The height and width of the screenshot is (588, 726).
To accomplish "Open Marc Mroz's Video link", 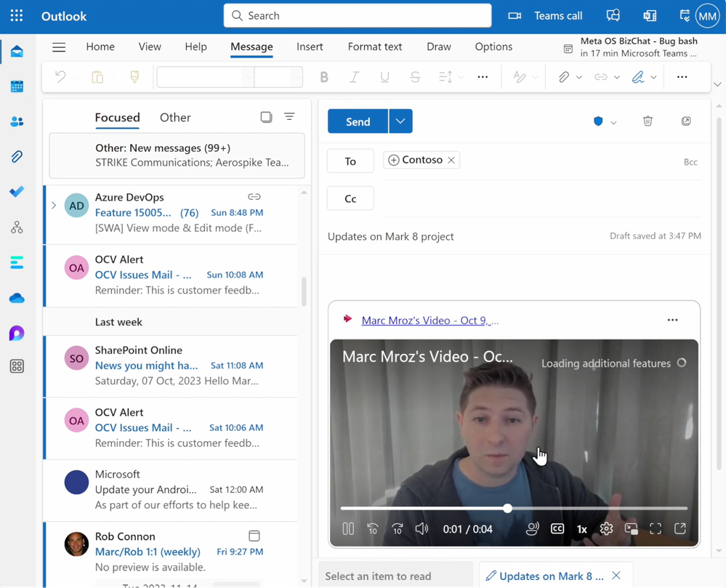I will point(429,321).
